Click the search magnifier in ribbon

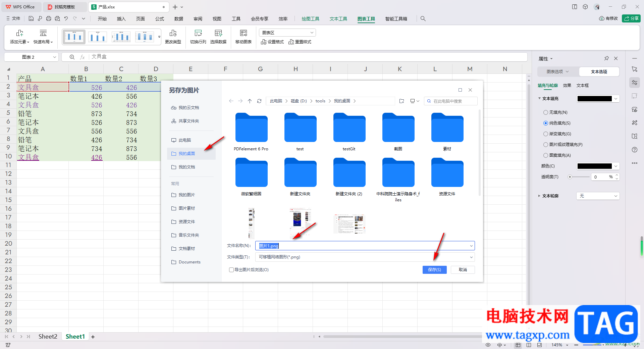click(423, 19)
